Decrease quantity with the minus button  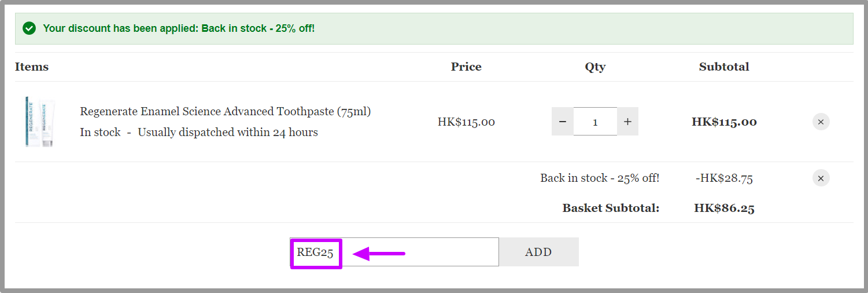pos(563,122)
